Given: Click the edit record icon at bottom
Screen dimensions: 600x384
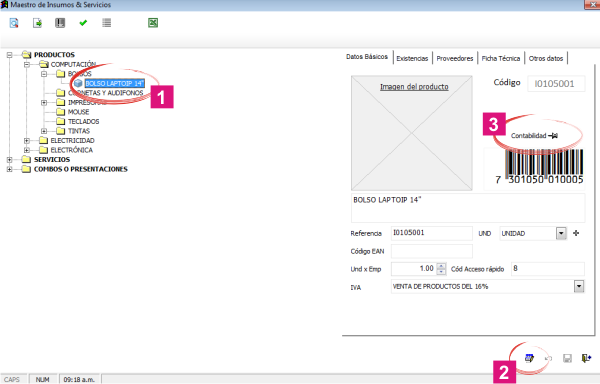Looking at the screenshot, I should point(530,358).
